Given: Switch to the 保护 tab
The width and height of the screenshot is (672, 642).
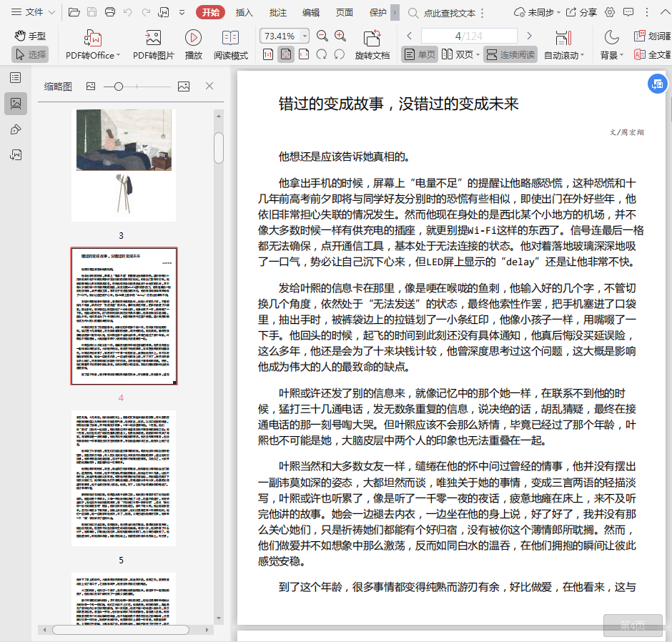Looking at the screenshot, I should [x=377, y=12].
